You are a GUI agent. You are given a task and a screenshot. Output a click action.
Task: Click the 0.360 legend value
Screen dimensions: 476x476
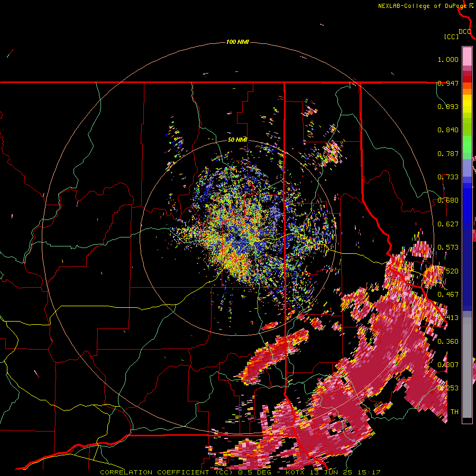(x=448, y=342)
